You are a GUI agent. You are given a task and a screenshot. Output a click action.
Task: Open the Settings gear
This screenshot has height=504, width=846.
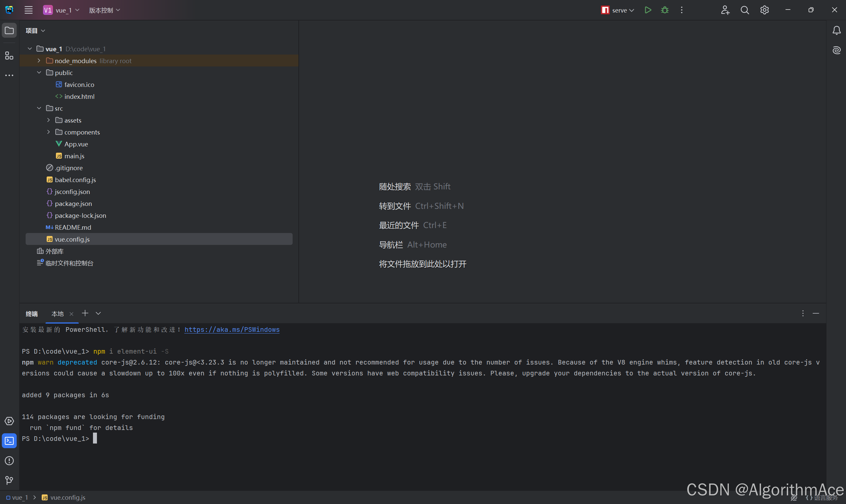(x=764, y=10)
